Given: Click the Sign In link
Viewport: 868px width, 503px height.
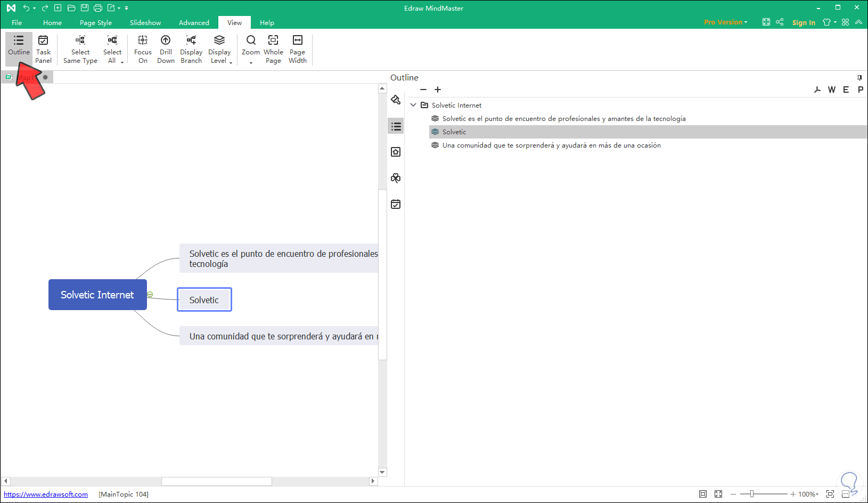Looking at the screenshot, I should pyautogui.click(x=804, y=22).
